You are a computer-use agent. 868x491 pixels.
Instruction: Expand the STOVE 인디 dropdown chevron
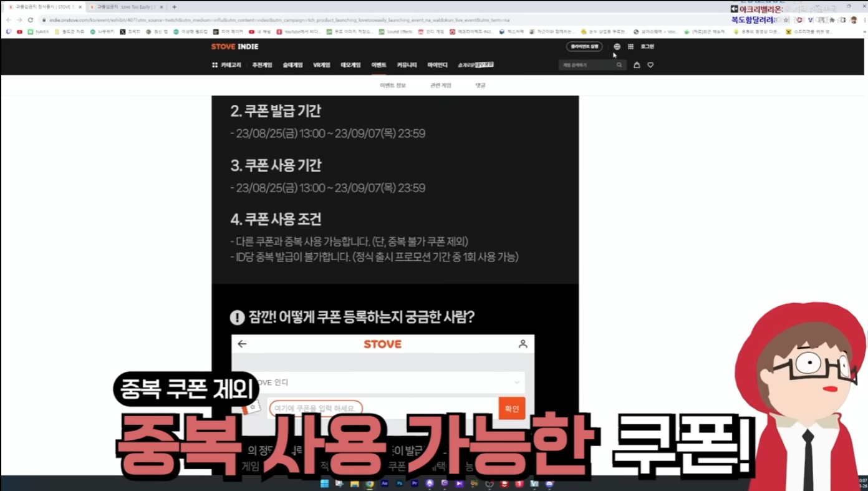(517, 382)
